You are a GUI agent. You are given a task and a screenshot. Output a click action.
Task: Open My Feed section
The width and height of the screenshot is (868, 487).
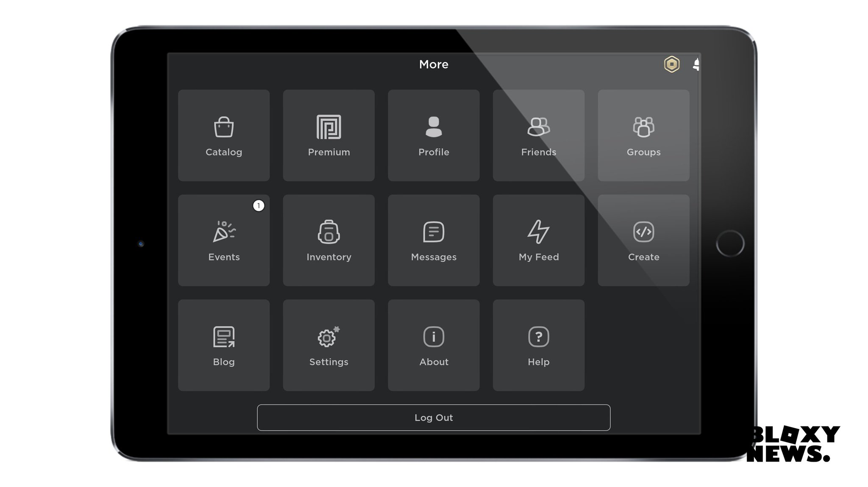tap(538, 241)
